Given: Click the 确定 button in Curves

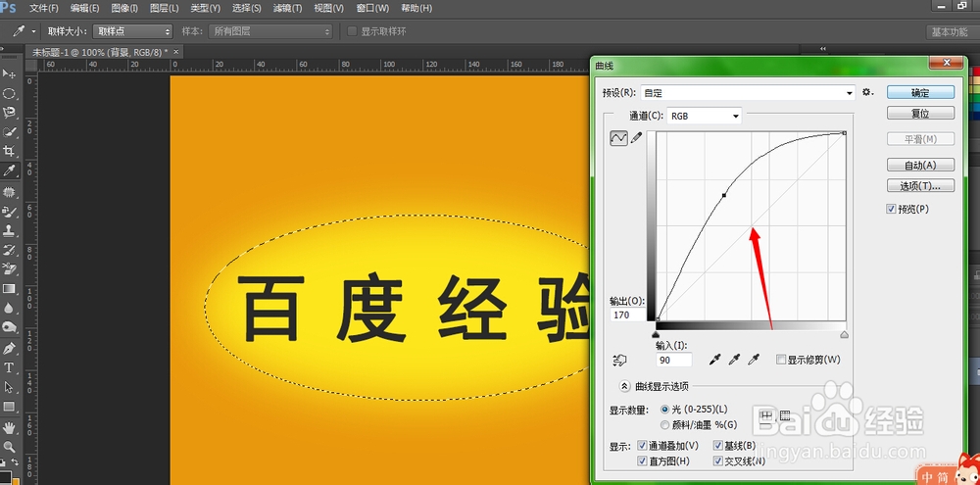Looking at the screenshot, I should 920,92.
